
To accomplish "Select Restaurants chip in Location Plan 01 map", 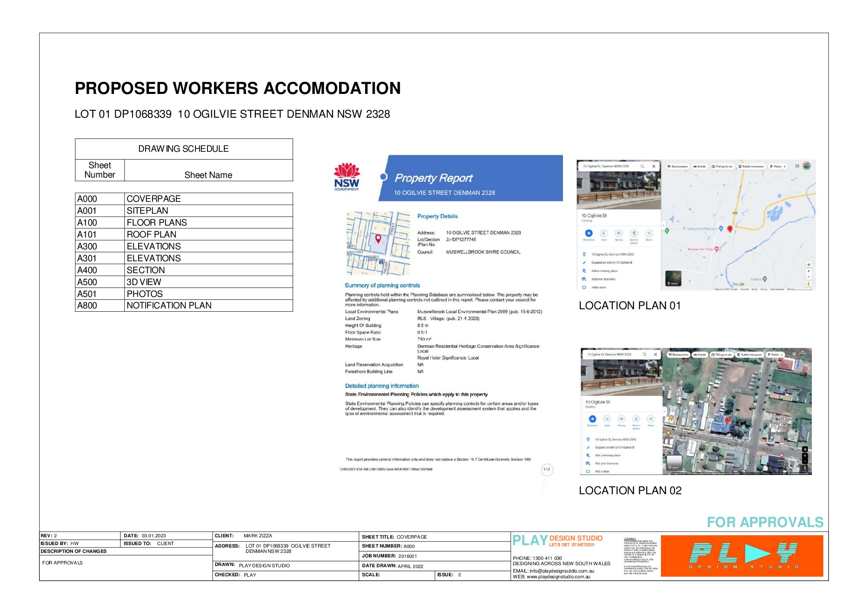I will (677, 167).
